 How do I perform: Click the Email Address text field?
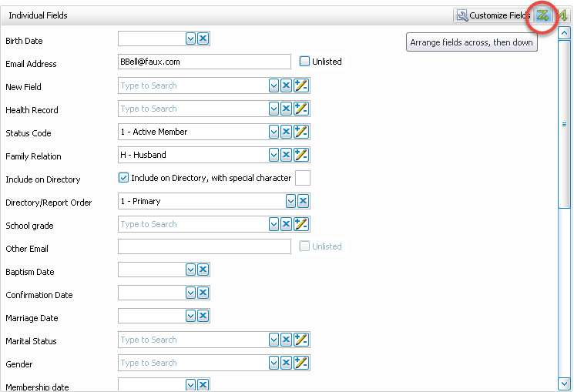click(x=204, y=62)
